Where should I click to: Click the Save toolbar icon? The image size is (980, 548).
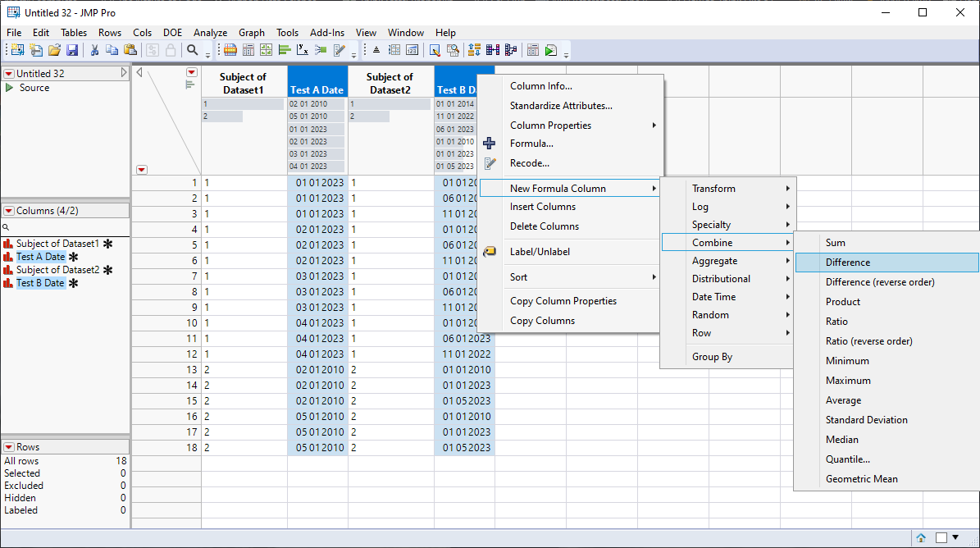72,50
